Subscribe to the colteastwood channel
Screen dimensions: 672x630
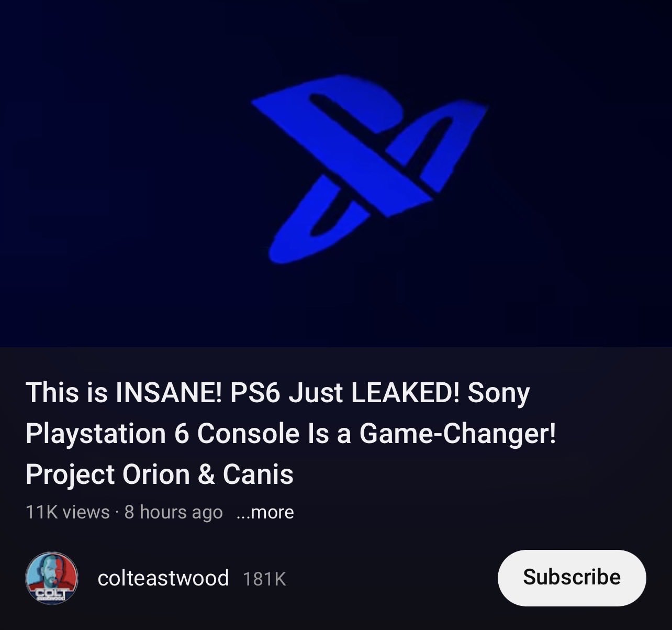coord(572,578)
